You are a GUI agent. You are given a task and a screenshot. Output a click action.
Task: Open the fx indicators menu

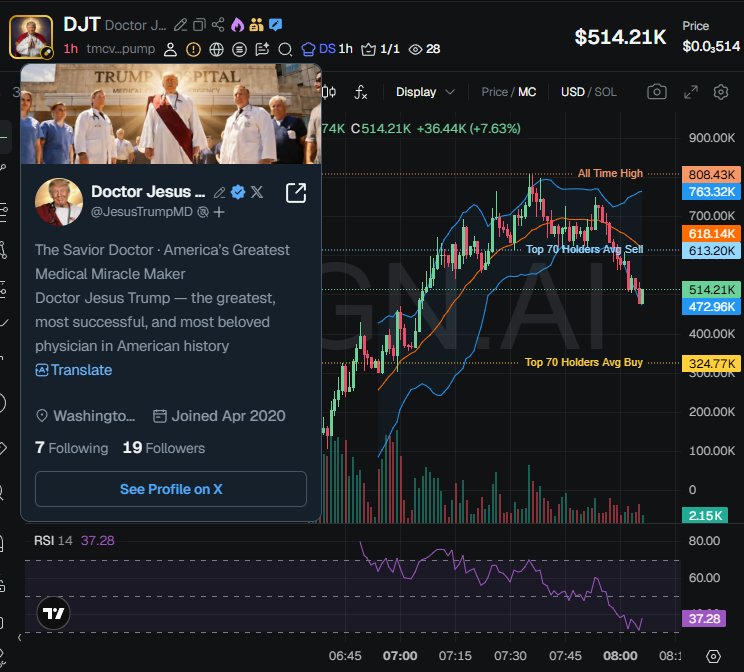coord(361,92)
